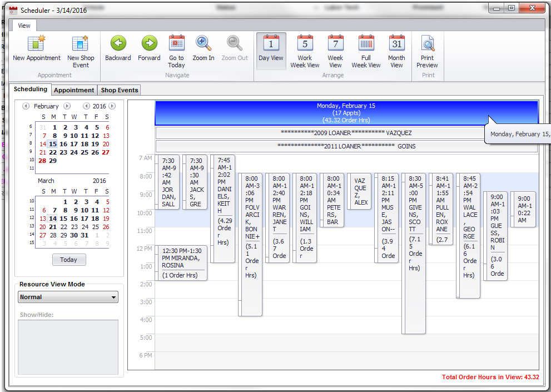551x392 pixels.
Task: Open the 8:00 AM FOLVARCIK, BONNIE appointment
Action: (x=250, y=245)
